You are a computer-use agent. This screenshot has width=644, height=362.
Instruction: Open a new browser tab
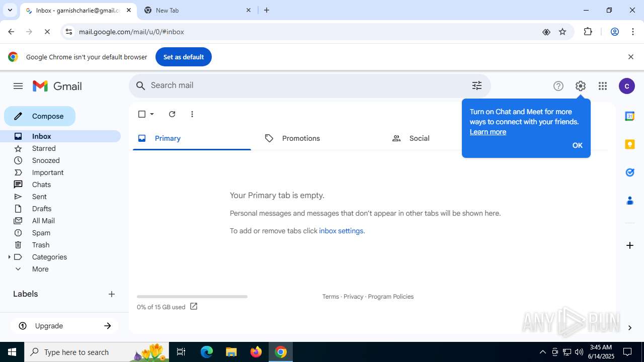pos(267,10)
